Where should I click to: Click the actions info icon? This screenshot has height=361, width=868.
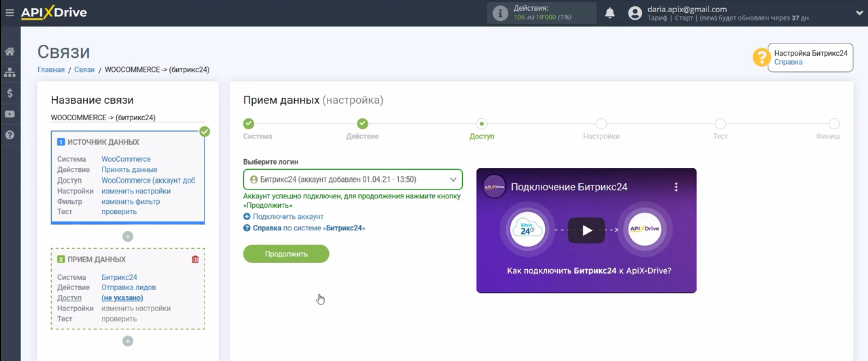point(500,13)
